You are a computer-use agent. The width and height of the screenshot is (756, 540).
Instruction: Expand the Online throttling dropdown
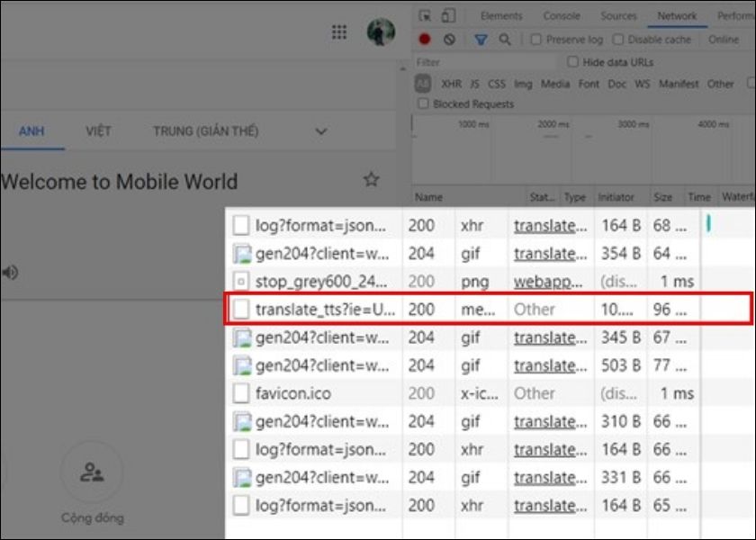click(723, 40)
